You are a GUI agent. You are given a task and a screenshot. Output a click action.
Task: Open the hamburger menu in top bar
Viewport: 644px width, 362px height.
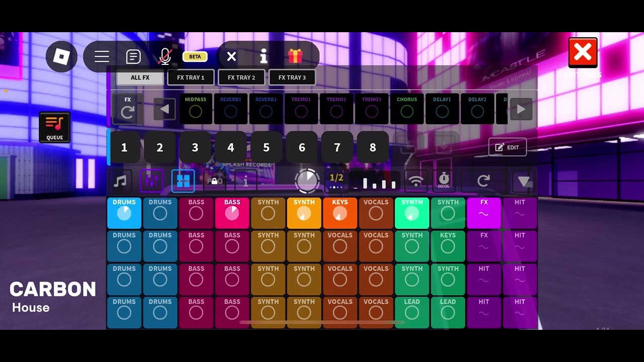102,56
